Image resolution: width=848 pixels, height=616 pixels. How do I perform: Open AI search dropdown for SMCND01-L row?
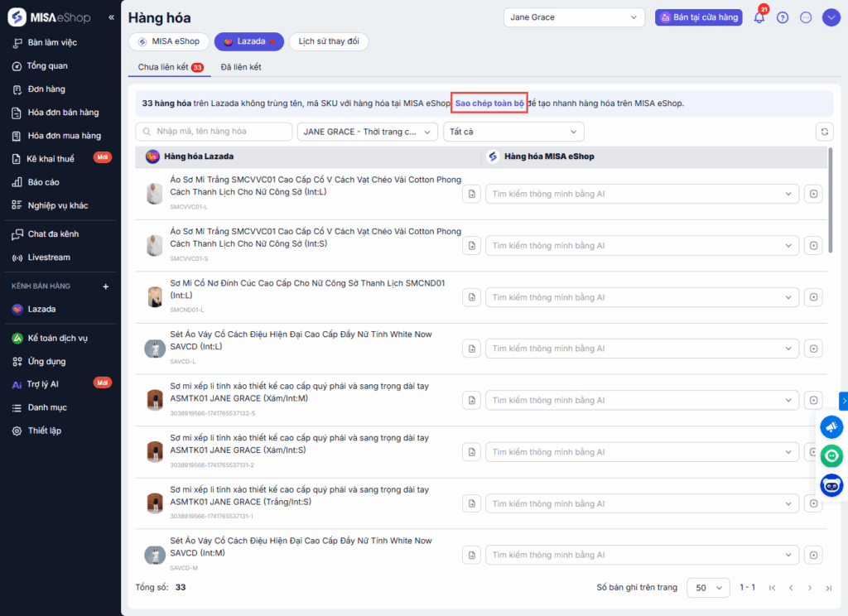(642, 297)
